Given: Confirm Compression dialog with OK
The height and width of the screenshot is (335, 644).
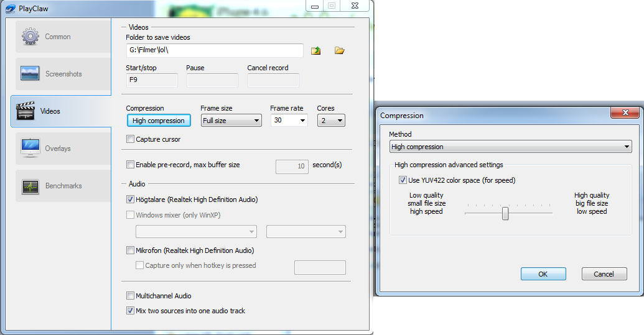Looking at the screenshot, I should coord(543,274).
